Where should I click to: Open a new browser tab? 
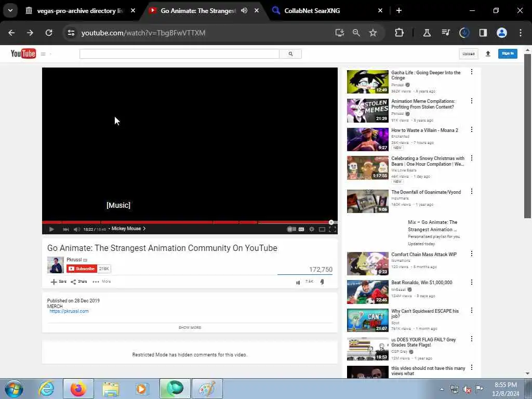399,10
